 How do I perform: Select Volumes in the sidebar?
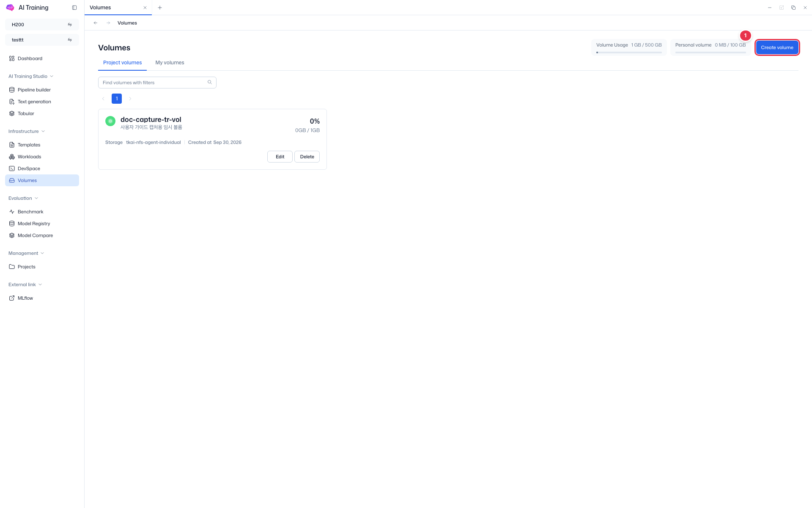[42, 180]
